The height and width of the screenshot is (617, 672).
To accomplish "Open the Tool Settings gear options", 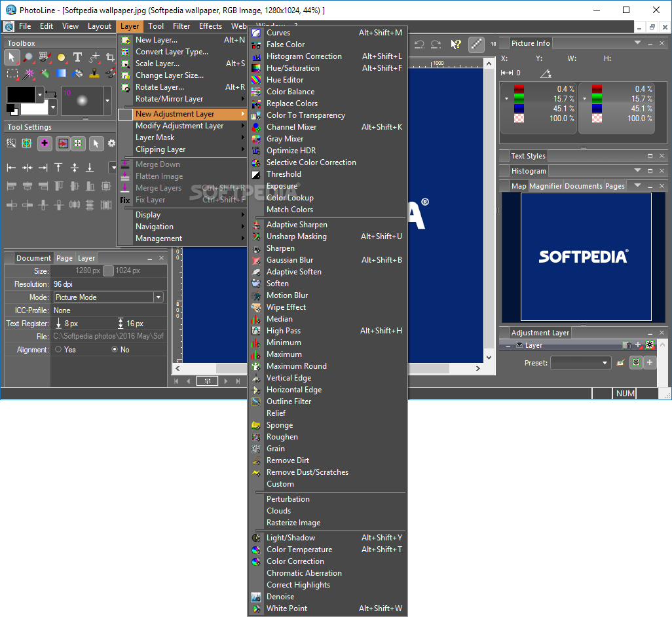I will pos(111,143).
